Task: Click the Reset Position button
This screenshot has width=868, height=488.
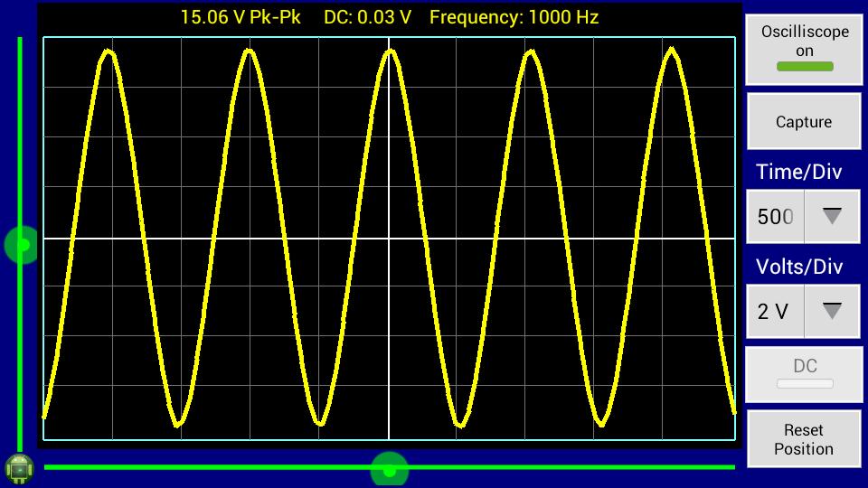Action: 804,439
